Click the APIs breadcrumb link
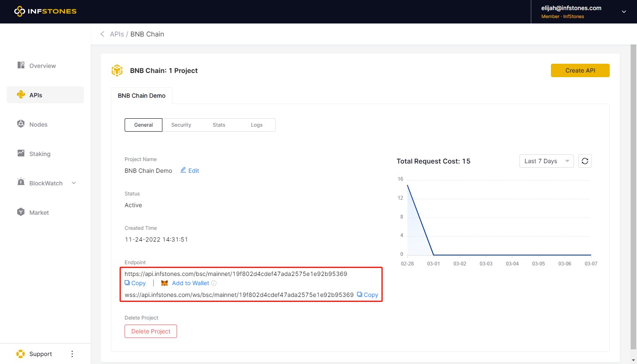This screenshot has width=637, height=364. (117, 34)
